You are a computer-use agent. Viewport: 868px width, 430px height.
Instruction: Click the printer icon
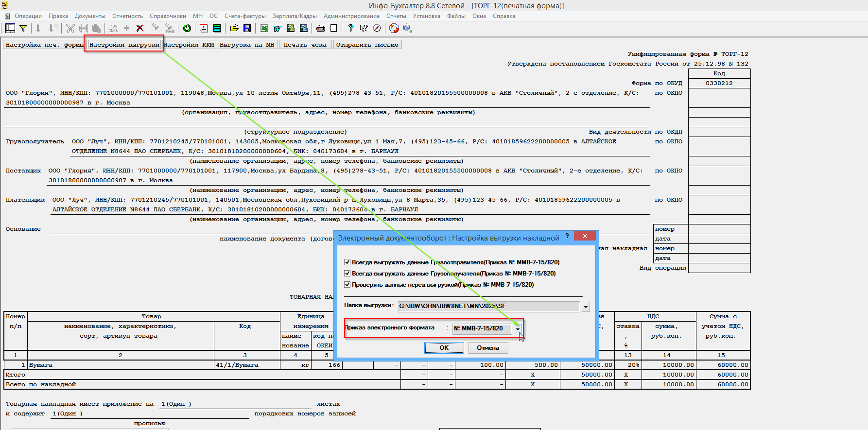point(321,28)
